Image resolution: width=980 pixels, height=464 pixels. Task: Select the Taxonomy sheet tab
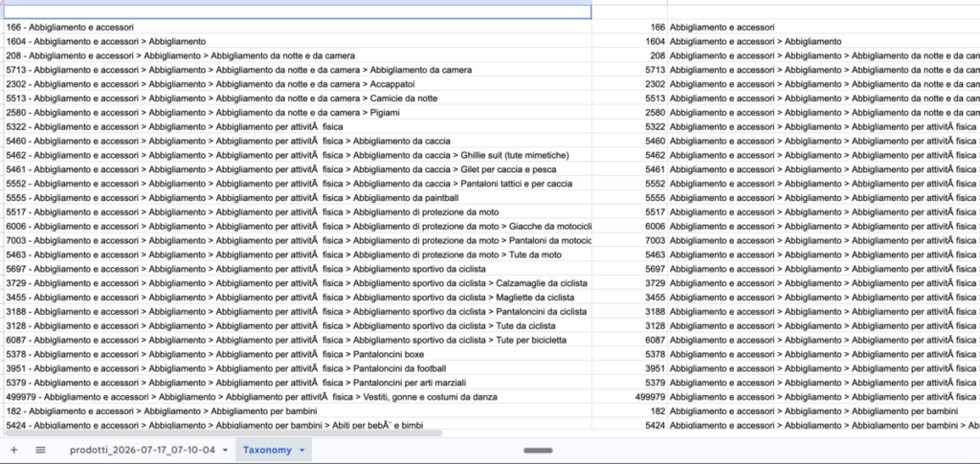click(268, 450)
